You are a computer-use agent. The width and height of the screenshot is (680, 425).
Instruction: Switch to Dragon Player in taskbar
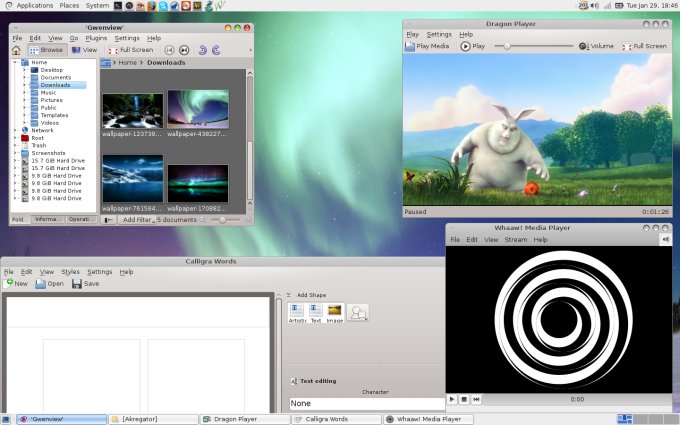coord(245,419)
